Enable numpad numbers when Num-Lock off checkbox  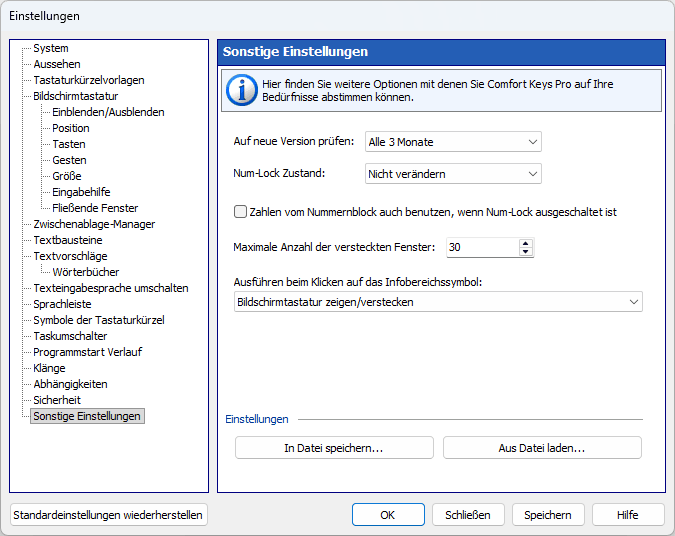(x=240, y=212)
